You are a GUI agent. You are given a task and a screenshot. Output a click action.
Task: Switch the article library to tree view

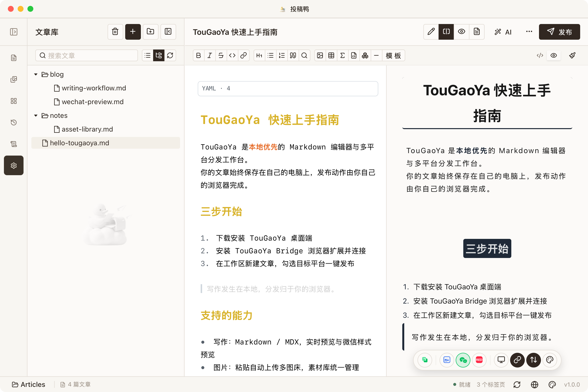tap(159, 56)
